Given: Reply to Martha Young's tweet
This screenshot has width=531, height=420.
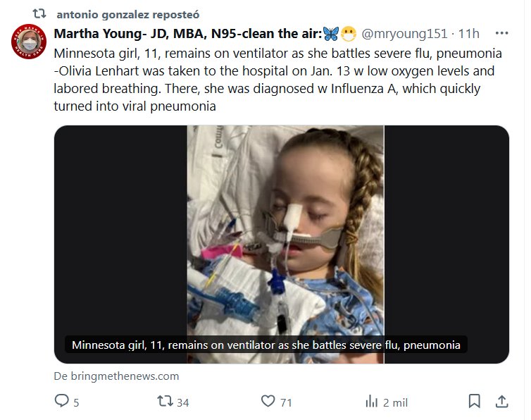Looking at the screenshot, I should pos(62,402).
